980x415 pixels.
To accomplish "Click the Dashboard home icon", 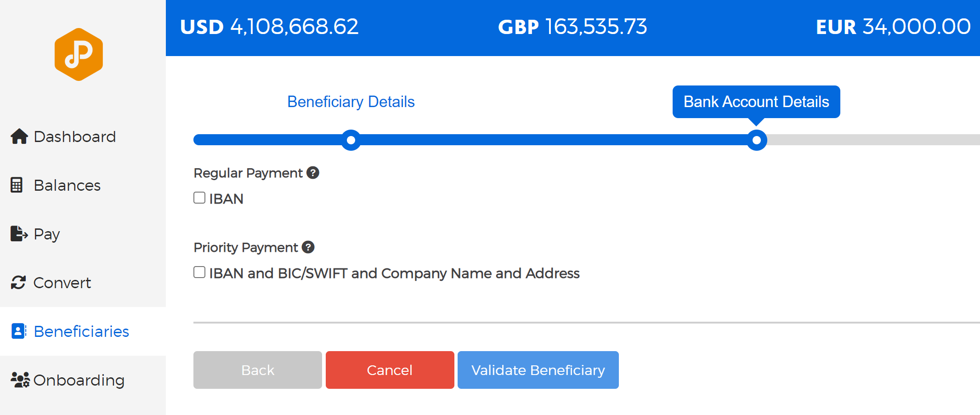I will [19, 136].
